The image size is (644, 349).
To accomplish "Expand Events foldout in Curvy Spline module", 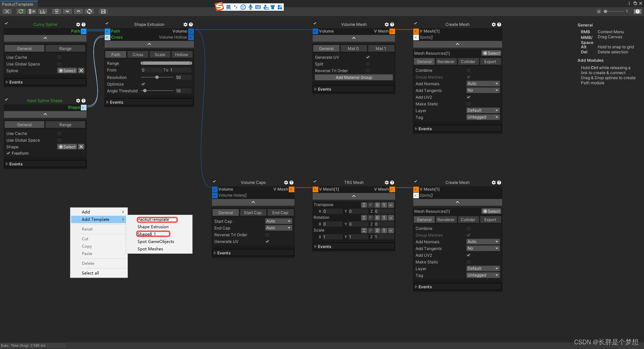I will click(45, 82).
